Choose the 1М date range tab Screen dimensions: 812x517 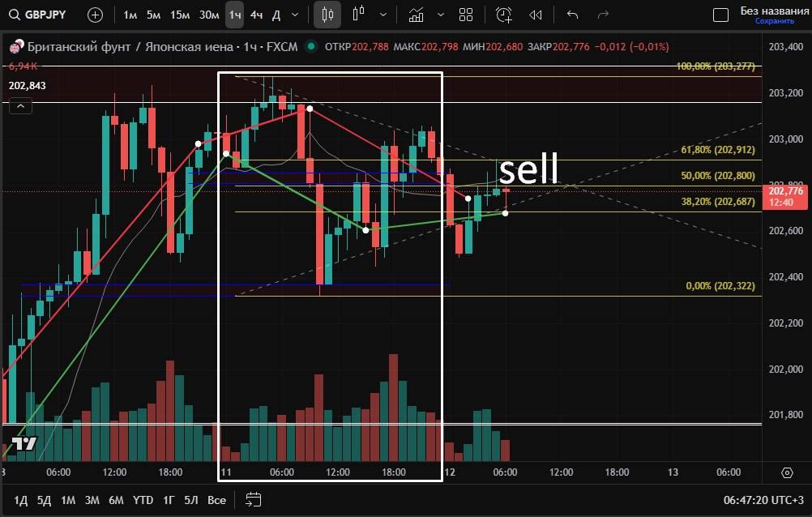coord(68,500)
